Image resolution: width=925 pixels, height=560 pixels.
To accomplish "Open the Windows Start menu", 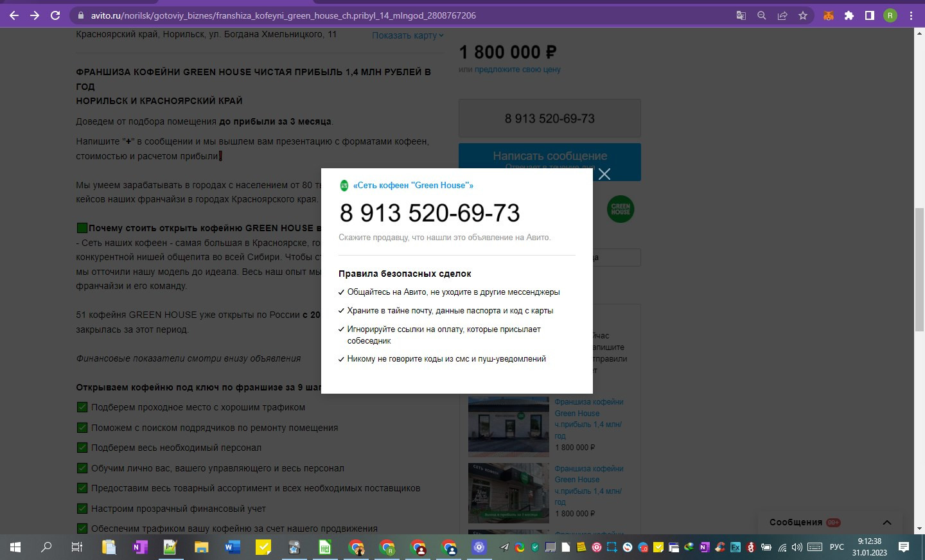I will [x=15, y=547].
